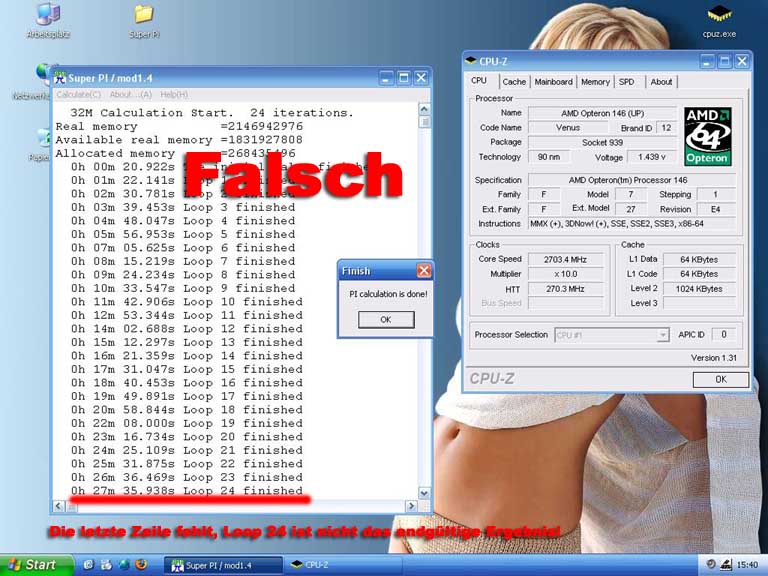Click the HTT value 270.3 MHz
Image resolution: width=768 pixels, height=576 pixels.
tap(565, 289)
